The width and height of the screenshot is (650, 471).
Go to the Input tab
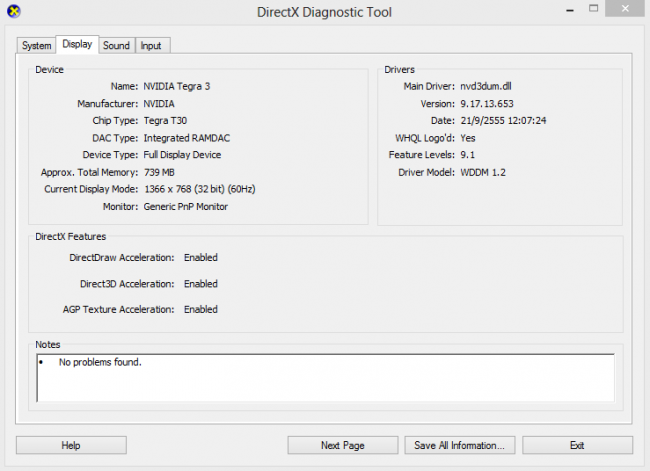click(x=151, y=46)
